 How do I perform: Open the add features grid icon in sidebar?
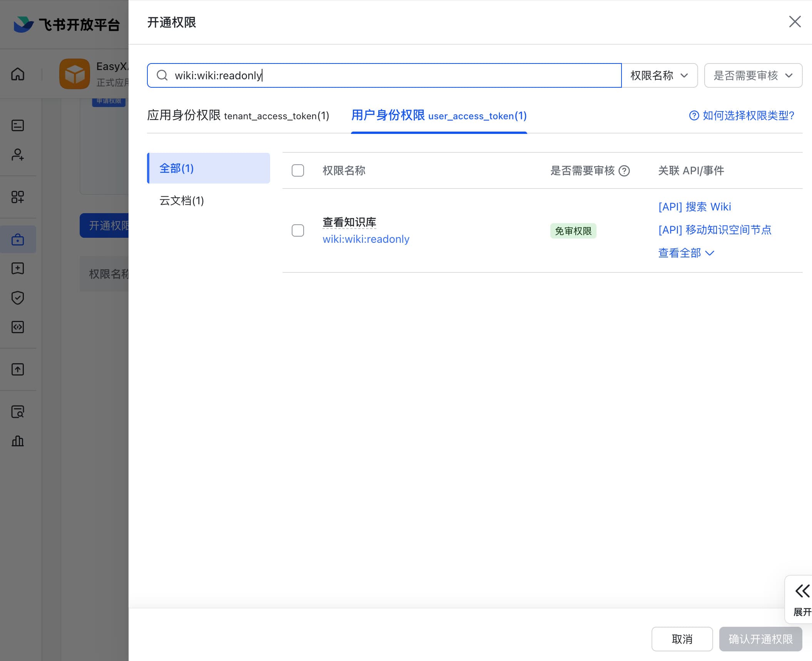pyautogui.click(x=18, y=197)
